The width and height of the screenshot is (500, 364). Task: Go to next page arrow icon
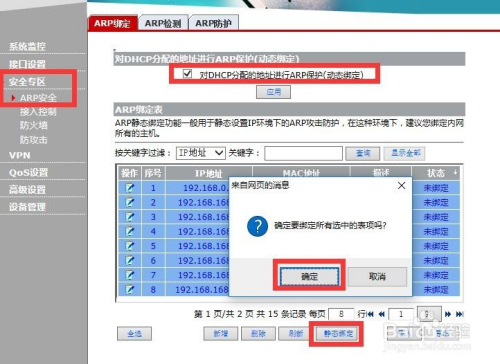tap(448, 314)
